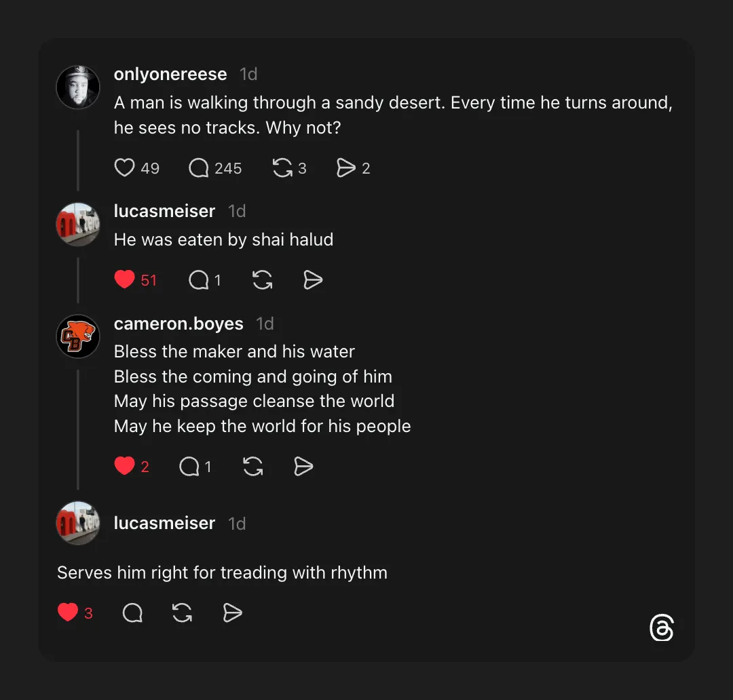Screen dimensions: 733x700
Task: Unlike cameron.boyes' "Bless the maker" reply
Action: pos(125,466)
